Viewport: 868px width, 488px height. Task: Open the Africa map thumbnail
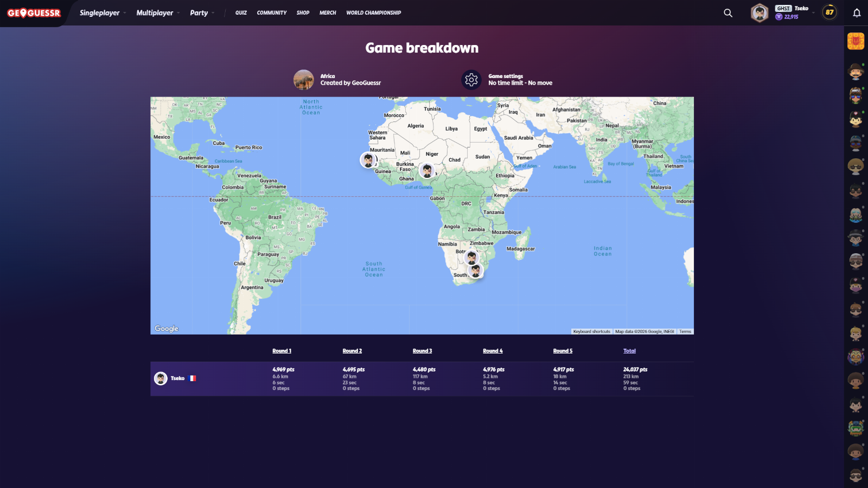pos(304,80)
